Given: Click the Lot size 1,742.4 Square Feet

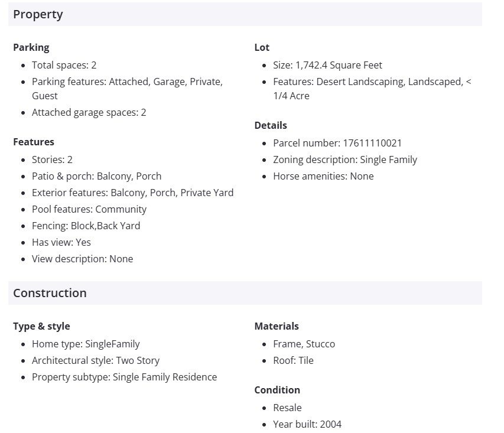Looking at the screenshot, I should click(x=327, y=65).
